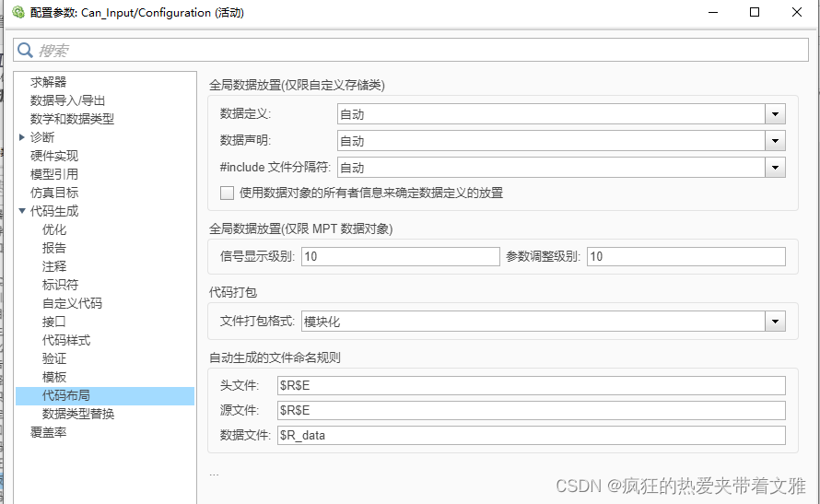Open 数据导入/导出 pane

(67, 100)
